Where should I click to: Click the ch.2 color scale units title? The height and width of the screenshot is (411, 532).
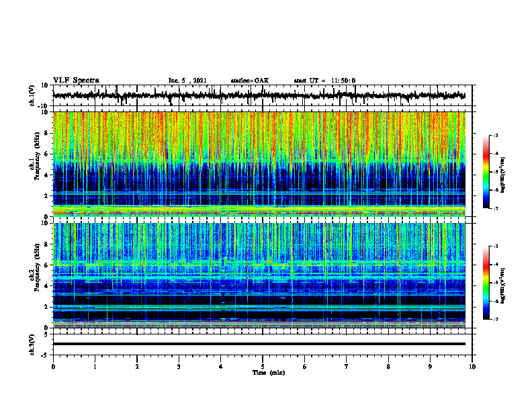click(x=503, y=285)
